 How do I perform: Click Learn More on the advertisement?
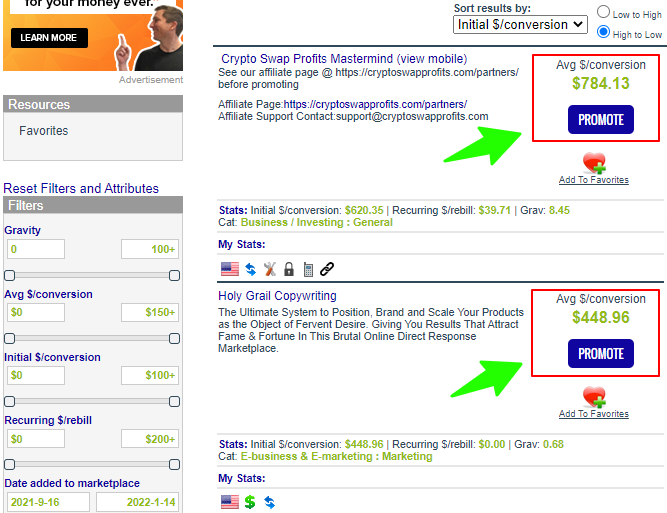(49, 38)
